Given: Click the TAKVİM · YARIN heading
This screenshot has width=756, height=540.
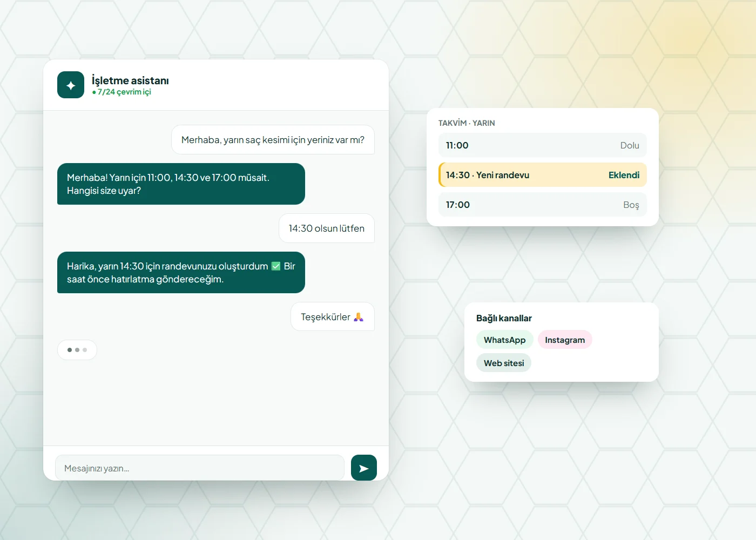Looking at the screenshot, I should coord(467,123).
